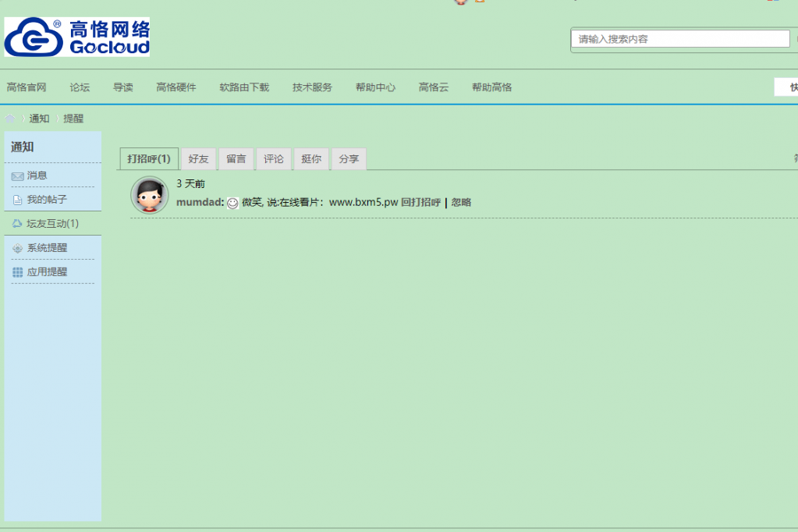The image size is (798, 532).
Task: Open mumdad's user profile link
Action: coord(199,203)
